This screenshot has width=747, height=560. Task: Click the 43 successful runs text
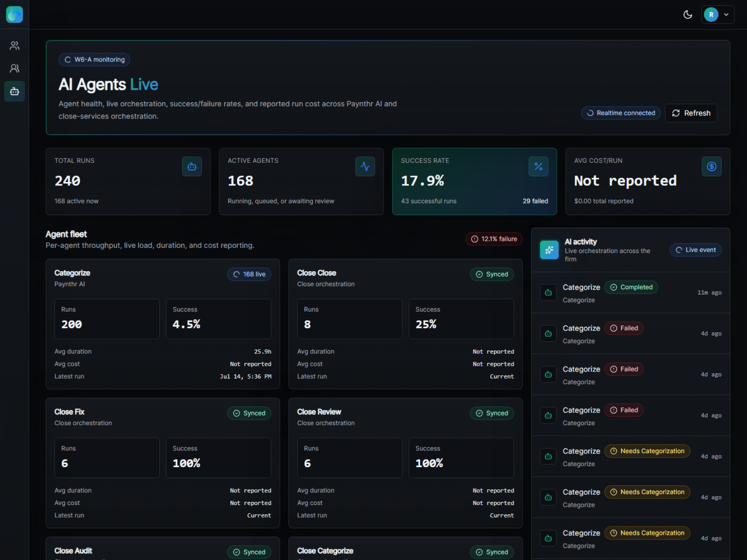pos(429,201)
